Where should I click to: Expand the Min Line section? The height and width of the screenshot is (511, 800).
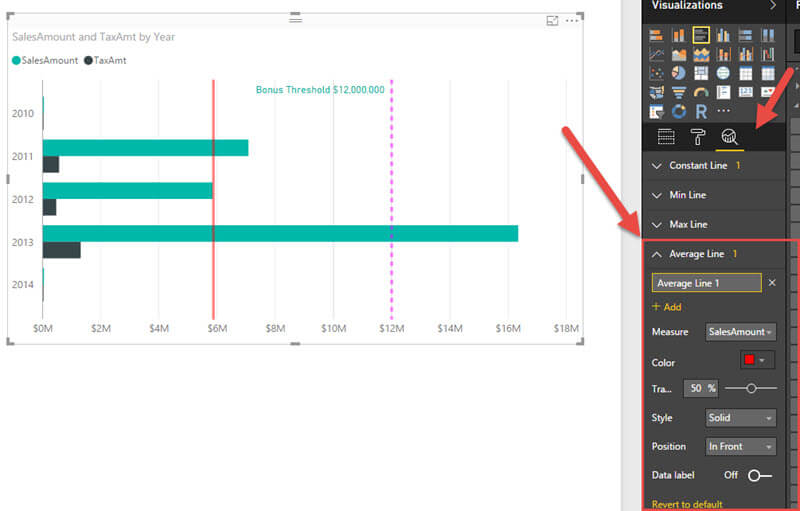(713, 195)
